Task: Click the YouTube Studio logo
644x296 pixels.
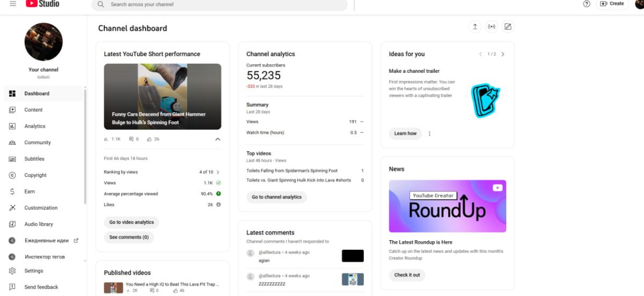Action: (x=42, y=3)
